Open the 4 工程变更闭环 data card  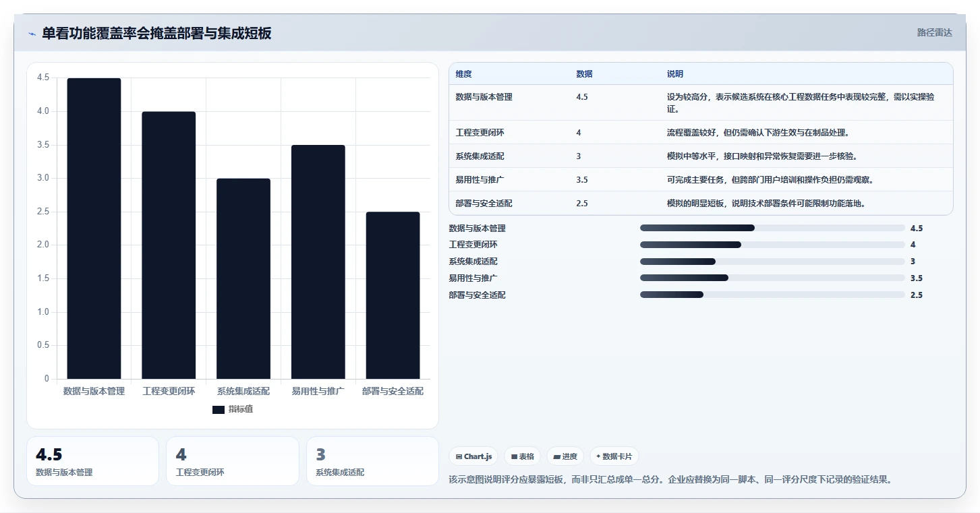point(233,461)
